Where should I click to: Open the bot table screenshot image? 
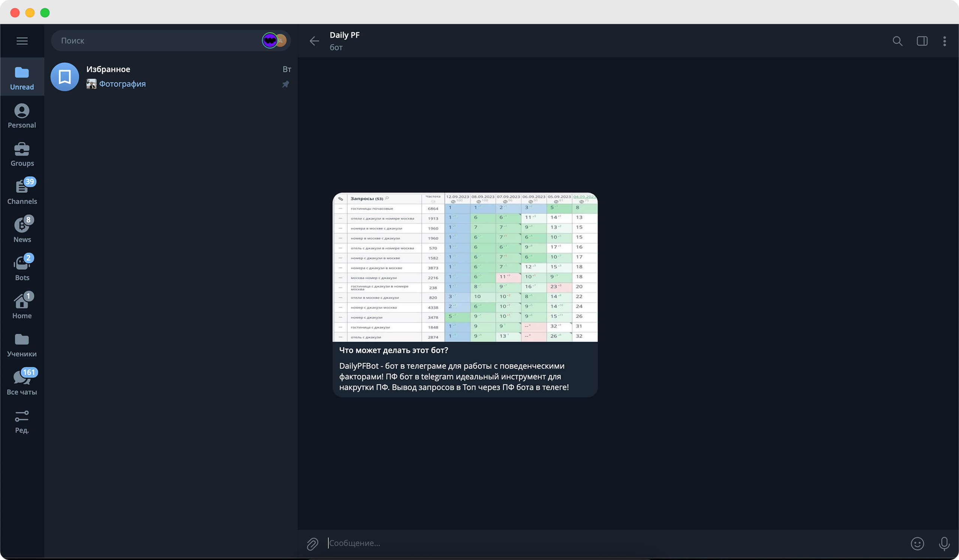(x=465, y=267)
